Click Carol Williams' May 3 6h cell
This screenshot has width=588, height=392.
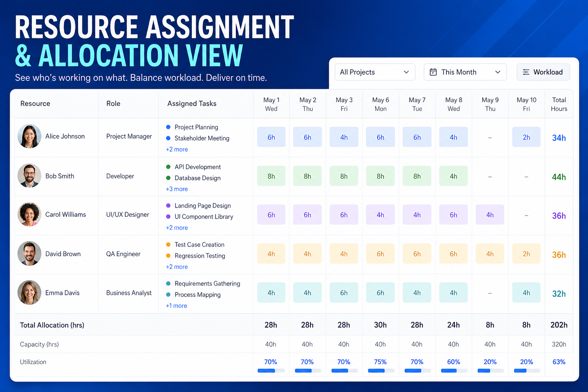[x=344, y=215]
